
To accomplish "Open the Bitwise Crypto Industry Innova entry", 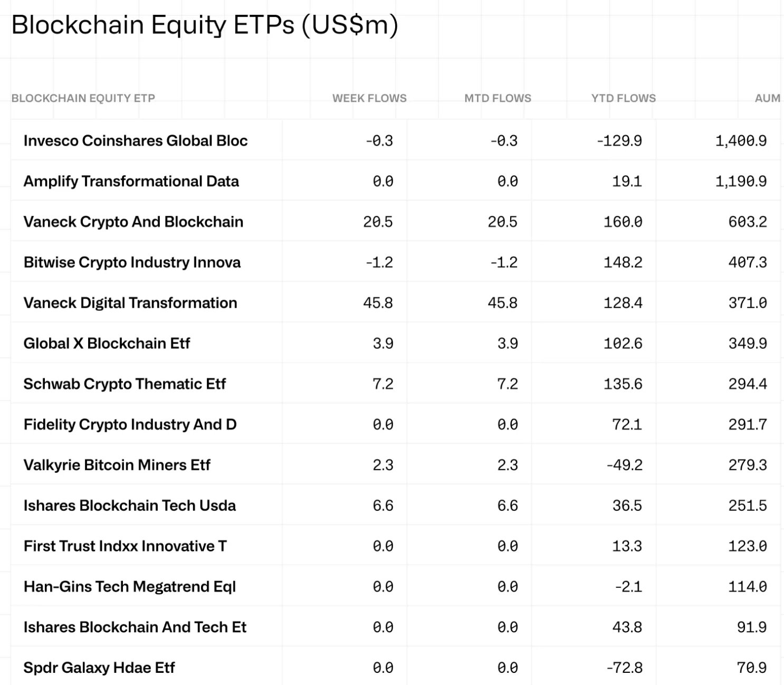I will pos(132,262).
